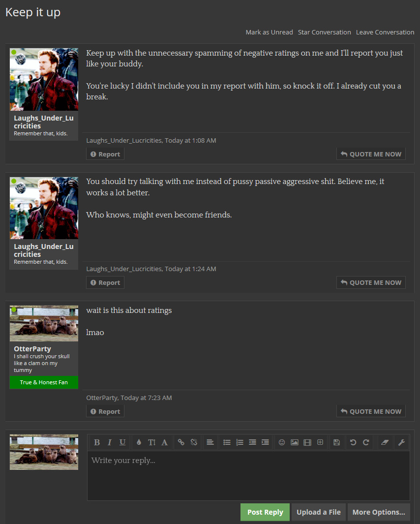Open avatar on the 1:24 AM post
The height and width of the screenshot is (524, 420).
tap(44, 208)
